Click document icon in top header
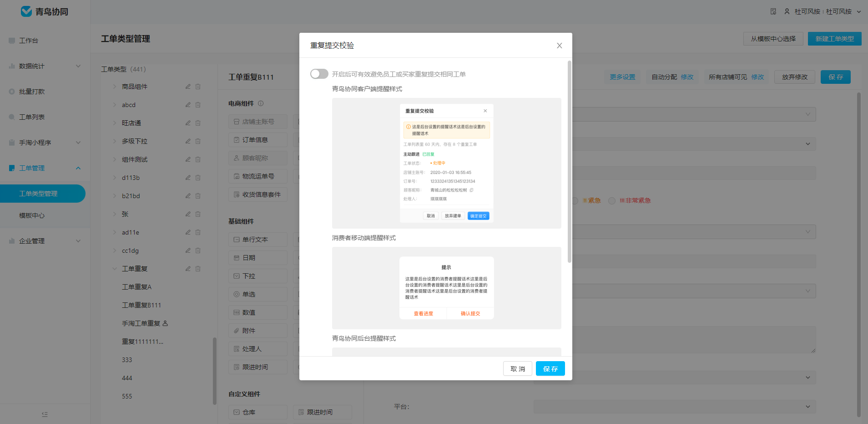This screenshot has width=868, height=424. (773, 11)
